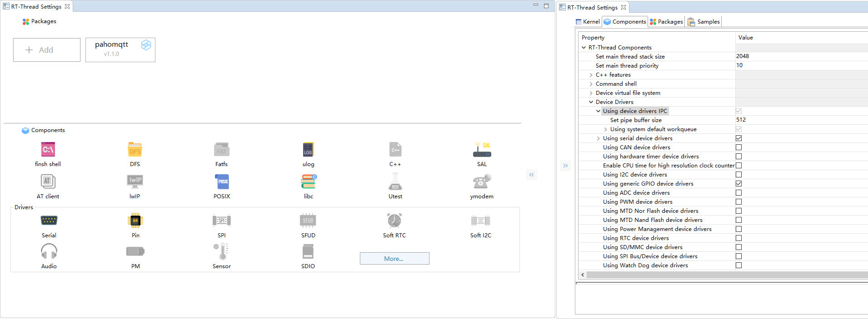Select the PM driver icon
This screenshot has height=319, width=868.
click(x=135, y=251)
